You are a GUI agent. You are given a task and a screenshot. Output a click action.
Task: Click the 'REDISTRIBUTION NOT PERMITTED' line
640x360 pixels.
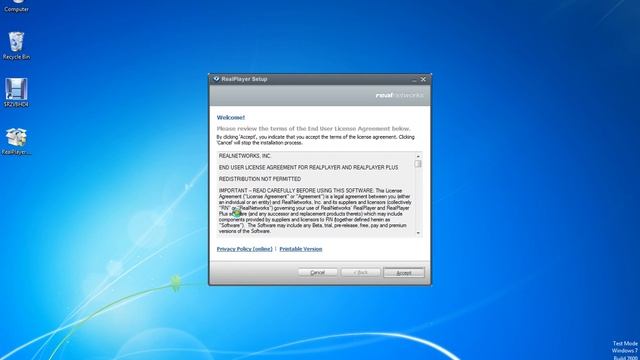click(260, 179)
